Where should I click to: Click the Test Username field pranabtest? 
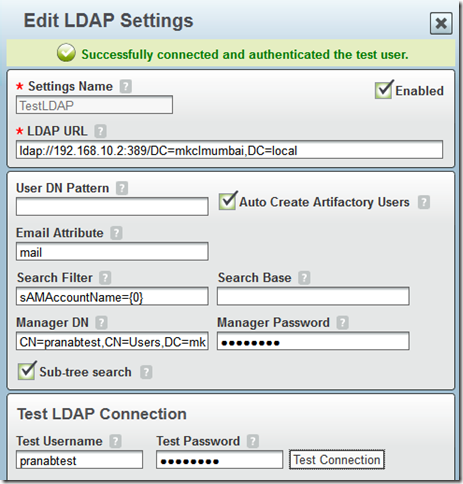(x=79, y=460)
